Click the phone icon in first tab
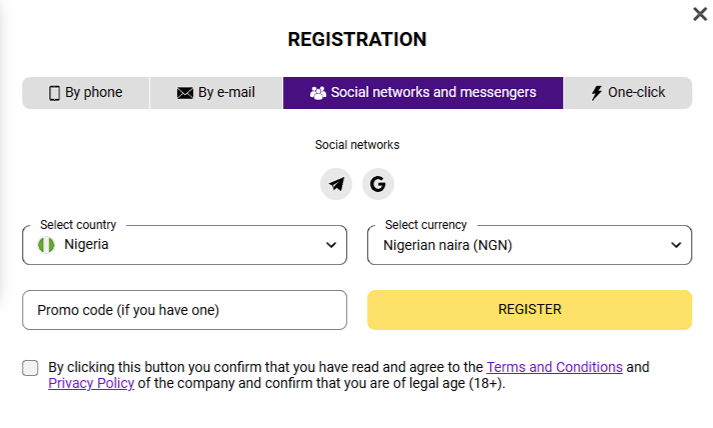 (55, 93)
